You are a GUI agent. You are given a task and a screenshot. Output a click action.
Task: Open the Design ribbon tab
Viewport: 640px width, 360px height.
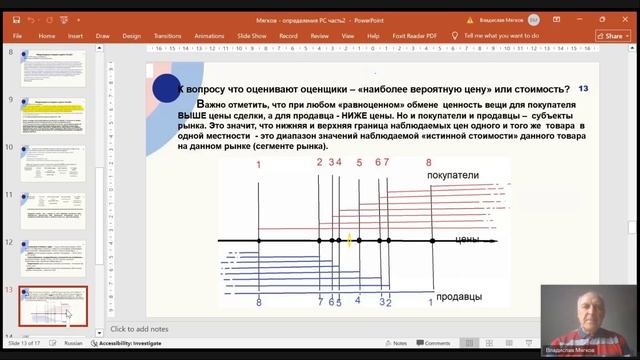[x=131, y=36]
